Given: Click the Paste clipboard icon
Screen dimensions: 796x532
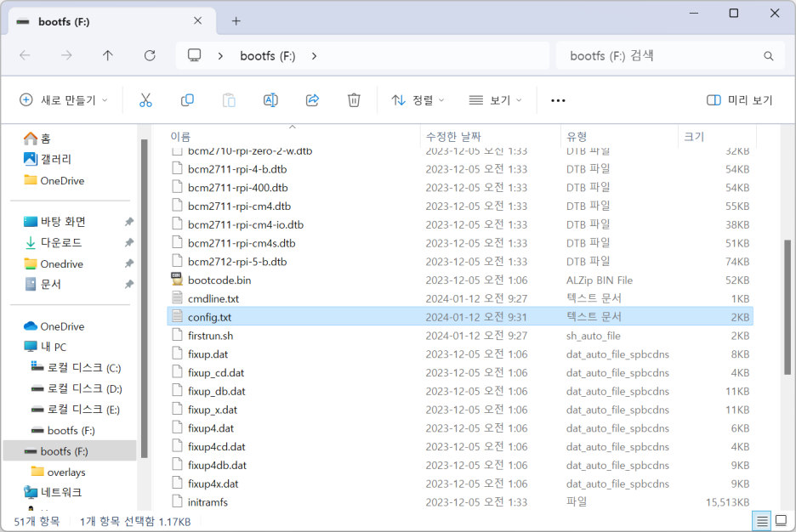Looking at the screenshot, I should [229, 100].
